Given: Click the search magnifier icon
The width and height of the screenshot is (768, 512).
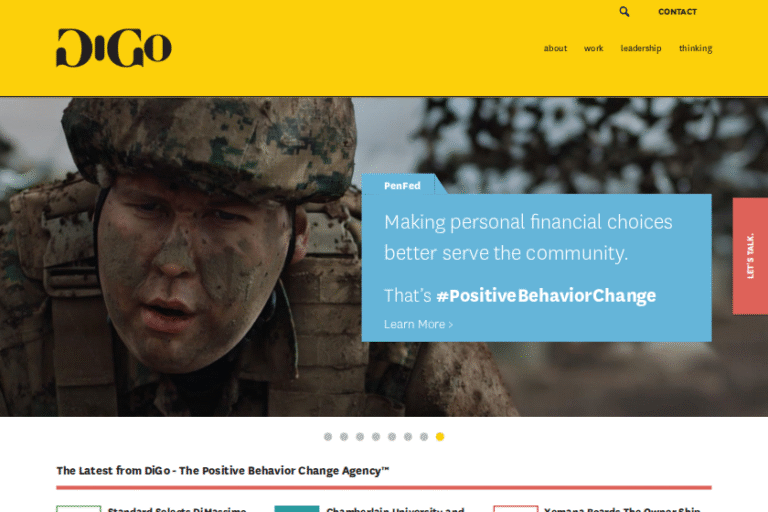Looking at the screenshot, I should (624, 11).
